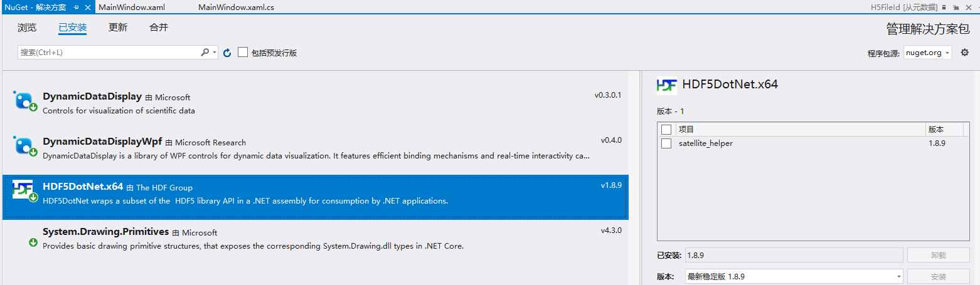
Task: Click the 卸载 (Uninstall) button
Action: point(938,255)
